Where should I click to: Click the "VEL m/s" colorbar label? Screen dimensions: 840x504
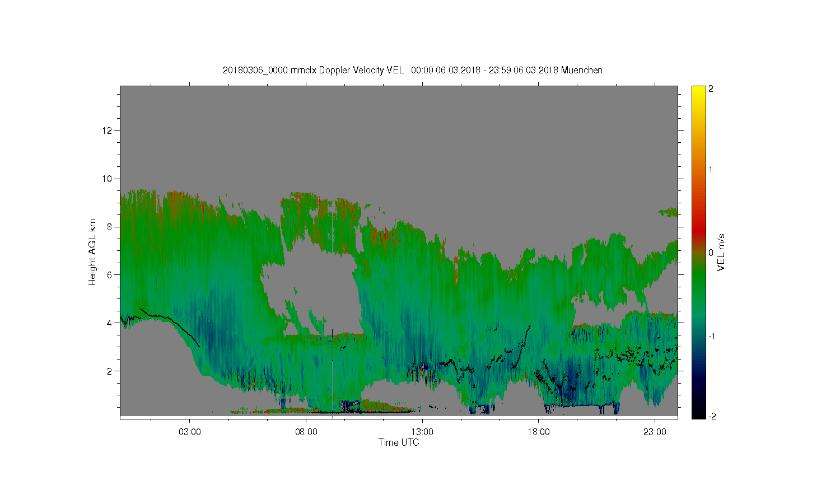pos(721,253)
